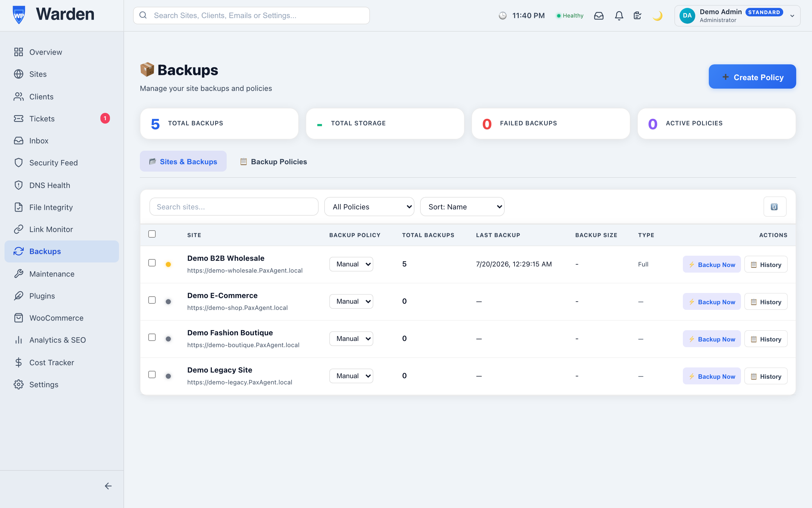Open Inbox in sidebar
Viewport: 812px width, 508px height.
[x=62, y=141]
